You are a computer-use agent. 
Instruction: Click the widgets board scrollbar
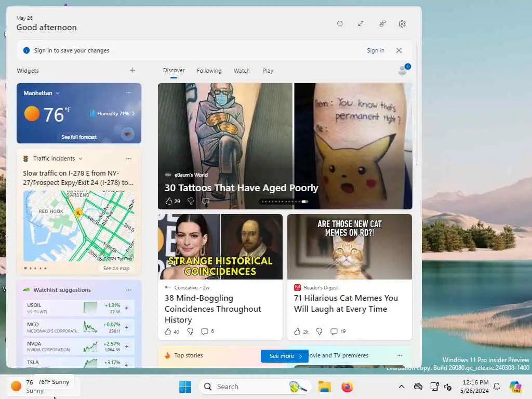pyautogui.click(x=417, y=103)
